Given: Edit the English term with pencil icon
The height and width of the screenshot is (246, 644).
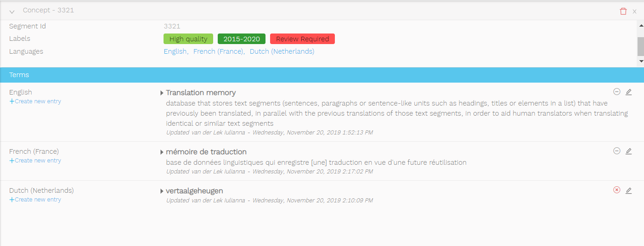Looking at the screenshot, I should pyautogui.click(x=629, y=92).
